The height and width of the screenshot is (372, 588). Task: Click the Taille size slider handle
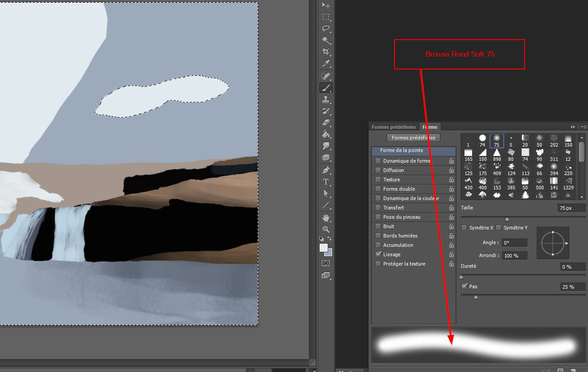click(507, 219)
